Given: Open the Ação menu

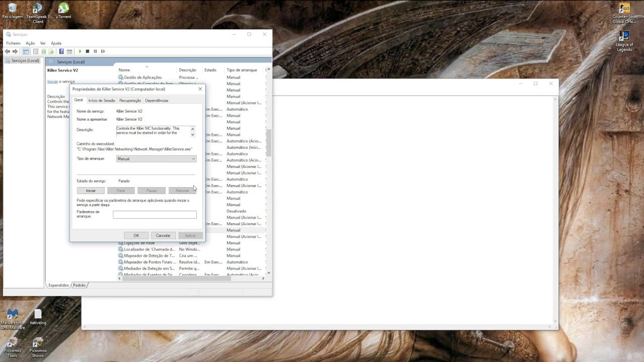Looking at the screenshot, I should click(x=31, y=43).
